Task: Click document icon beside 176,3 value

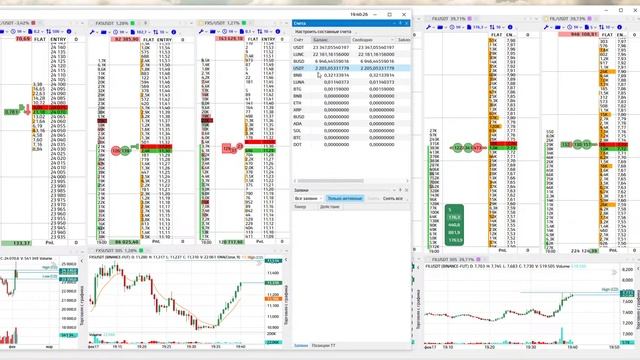Action: pos(469,27)
